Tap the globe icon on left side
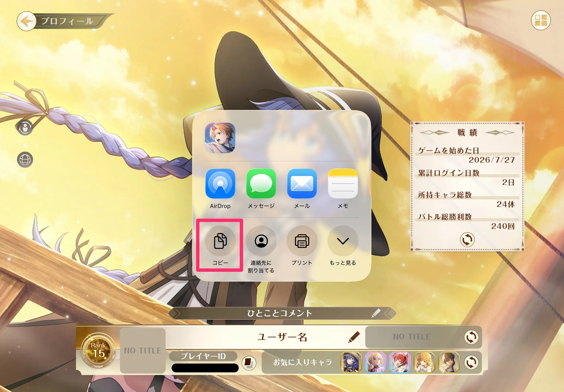This screenshot has height=392, width=564. click(x=25, y=160)
